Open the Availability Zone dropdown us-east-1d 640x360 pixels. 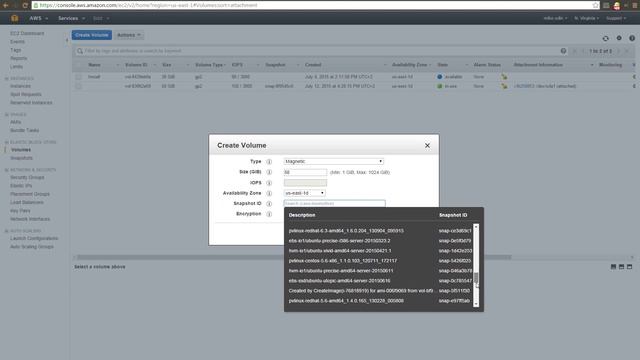click(304, 193)
